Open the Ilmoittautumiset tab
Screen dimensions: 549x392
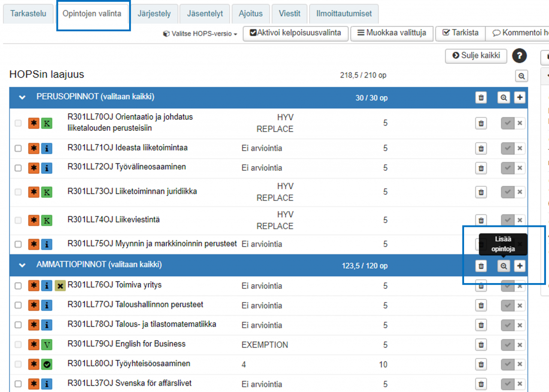point(344,14)
